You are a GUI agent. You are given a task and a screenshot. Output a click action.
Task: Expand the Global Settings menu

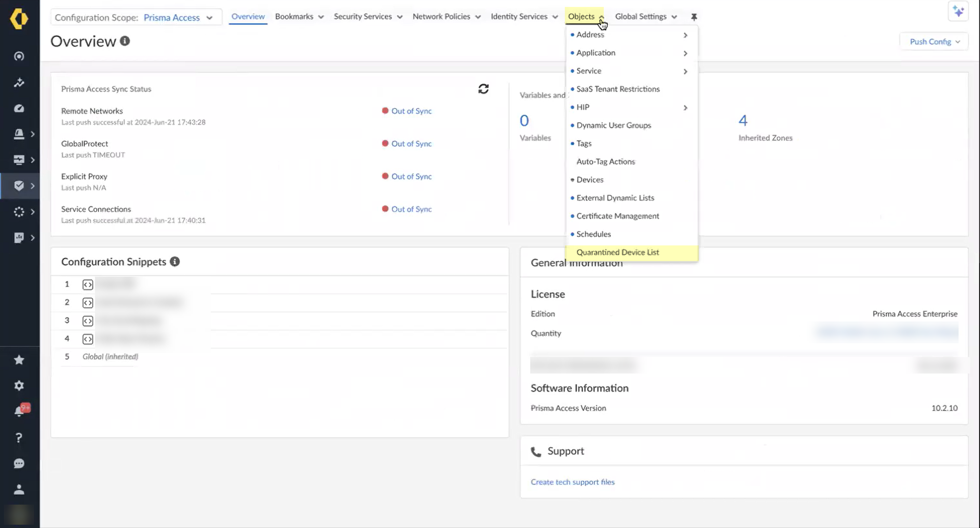coord(646,17)
